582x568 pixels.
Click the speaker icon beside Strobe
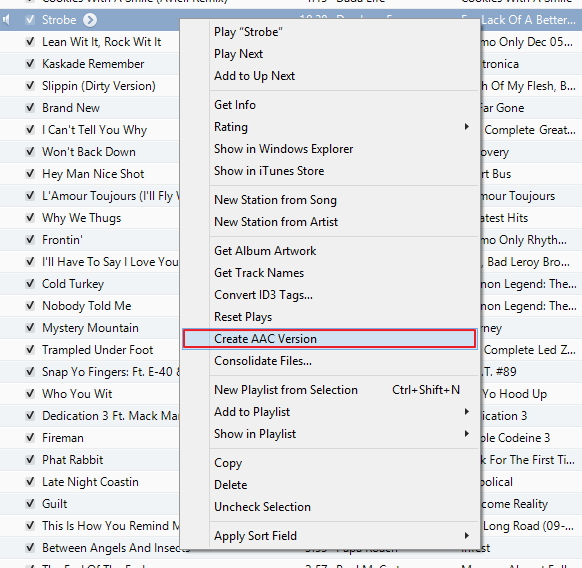tap(6, 19)
